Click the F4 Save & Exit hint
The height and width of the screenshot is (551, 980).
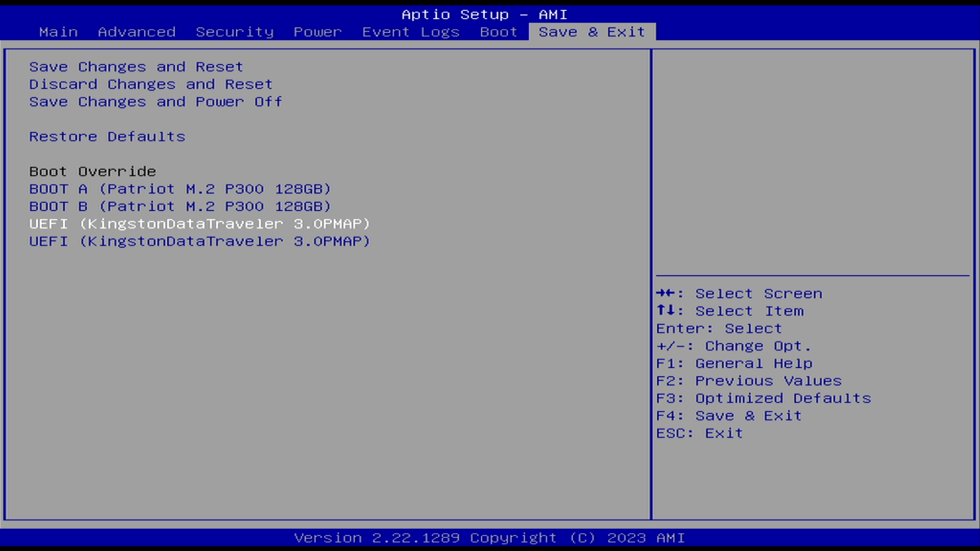coord(728,416)
